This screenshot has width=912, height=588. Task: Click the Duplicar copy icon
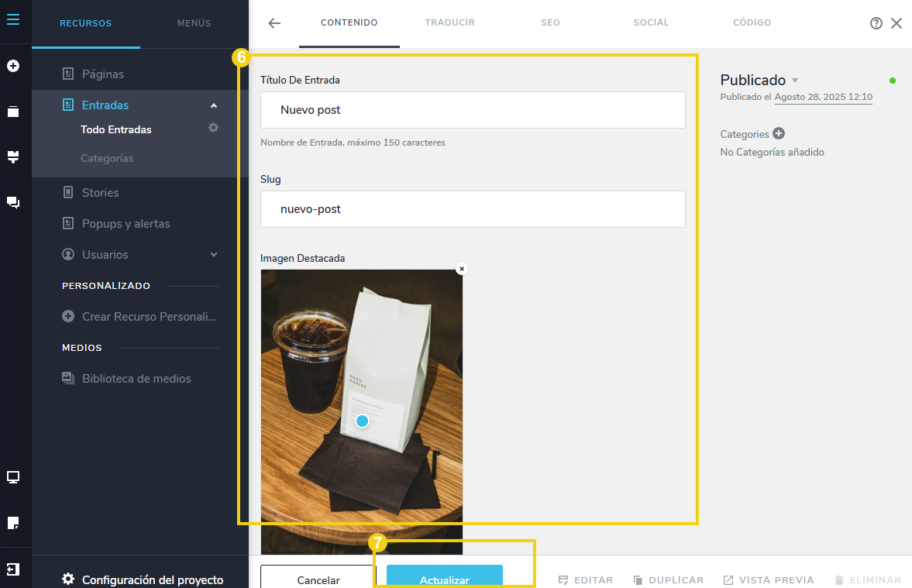point(638,579)
